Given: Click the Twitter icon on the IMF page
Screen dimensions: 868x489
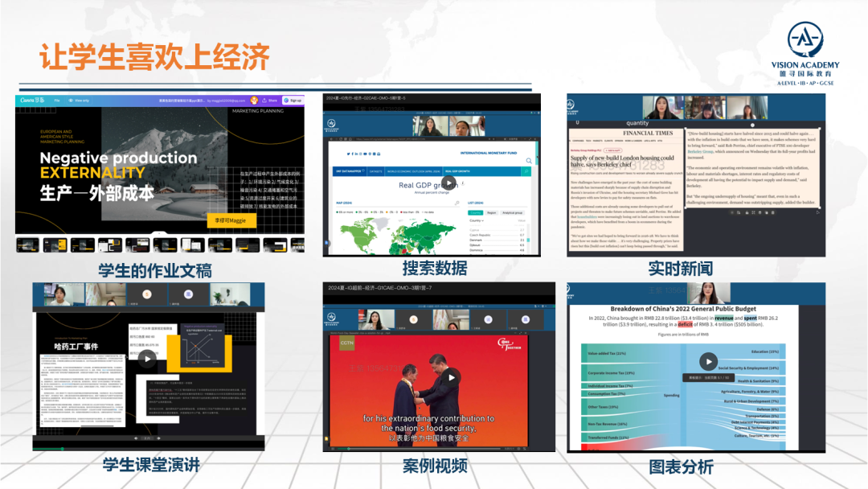Looking at the screenshot, I should (x=348, y=154).
